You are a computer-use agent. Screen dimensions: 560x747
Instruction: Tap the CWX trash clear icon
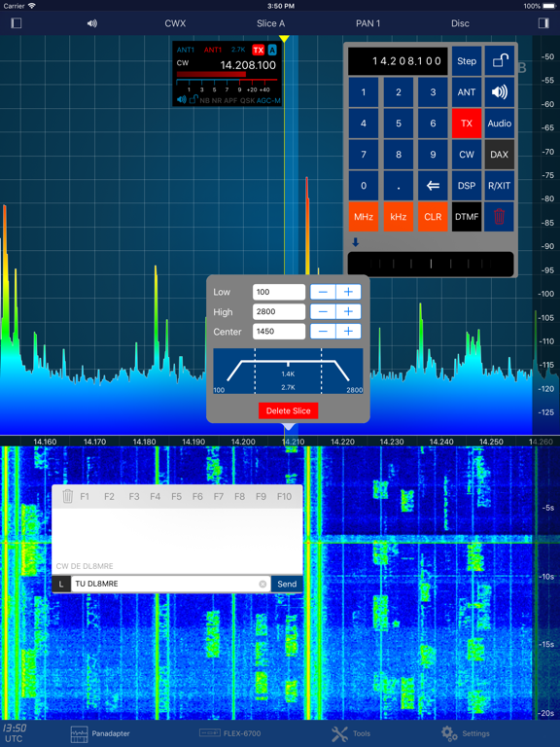pyautogui.click(x=68, y=496)
